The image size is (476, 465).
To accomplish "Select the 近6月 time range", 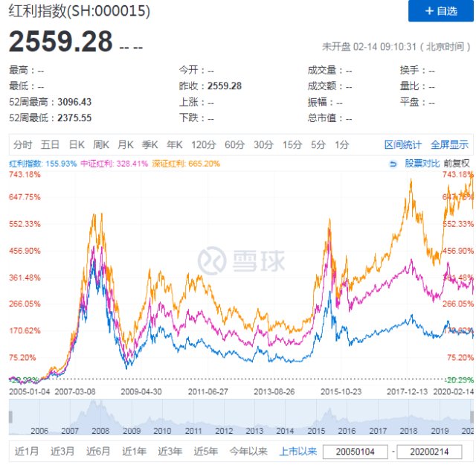I will point(98,451).
